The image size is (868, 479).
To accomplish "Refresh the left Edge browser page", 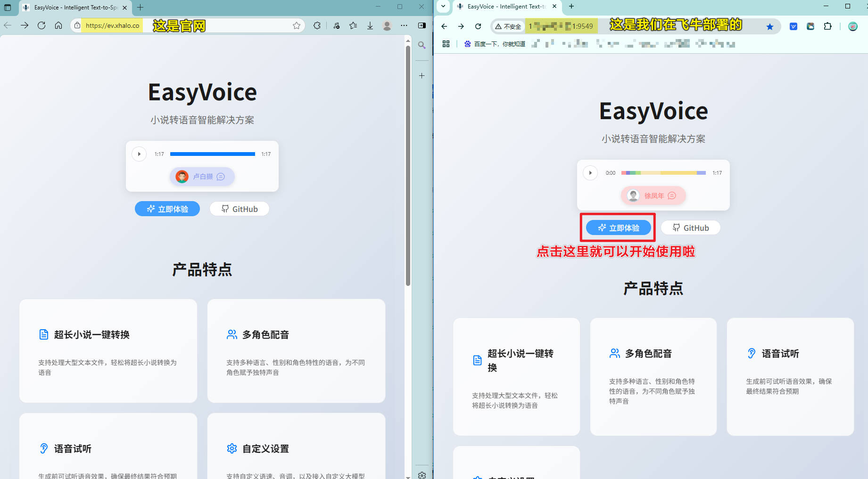I will (41, 25).
